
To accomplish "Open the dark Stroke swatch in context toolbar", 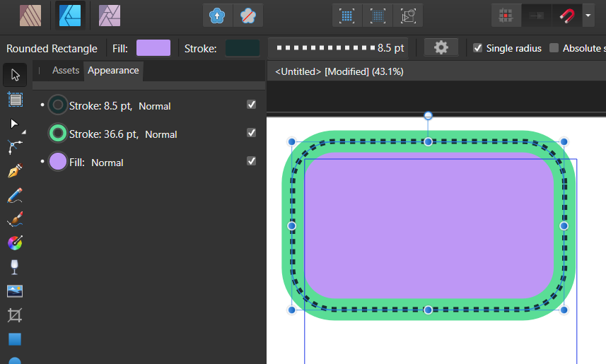I will click(243, 48).
